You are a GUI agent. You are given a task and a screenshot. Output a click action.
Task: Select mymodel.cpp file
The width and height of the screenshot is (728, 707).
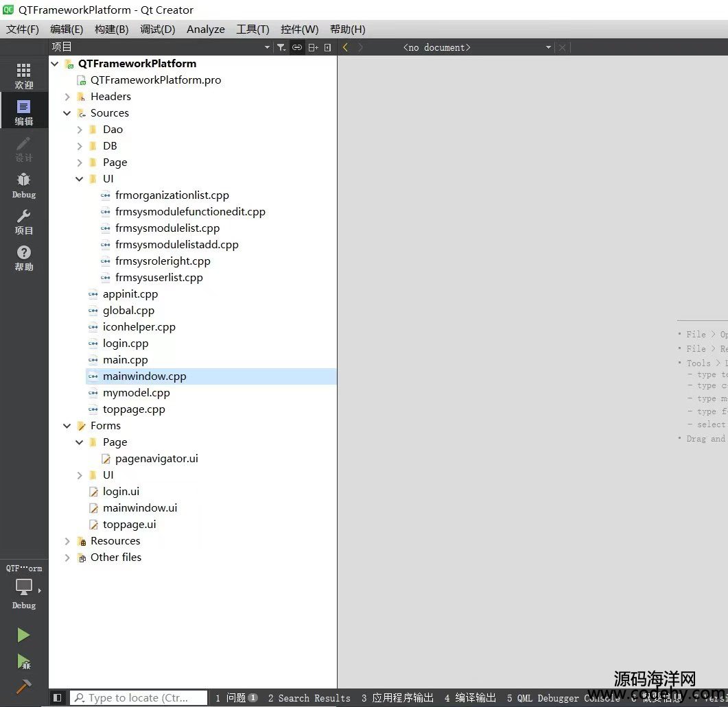137,393
